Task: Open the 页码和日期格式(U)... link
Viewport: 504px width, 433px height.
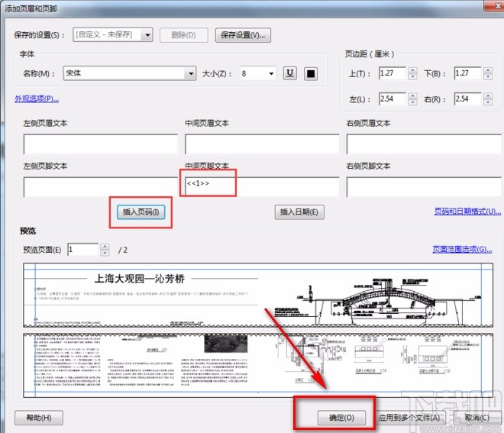Action: point(467,212)
